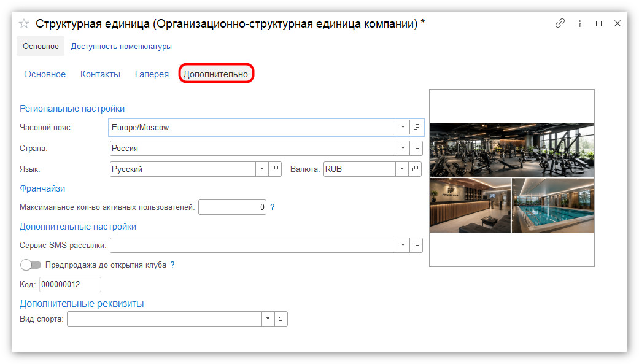This screenshot has height=364, width=639.
Task: Open the club photo collage image
Action: tap(512, 178)
